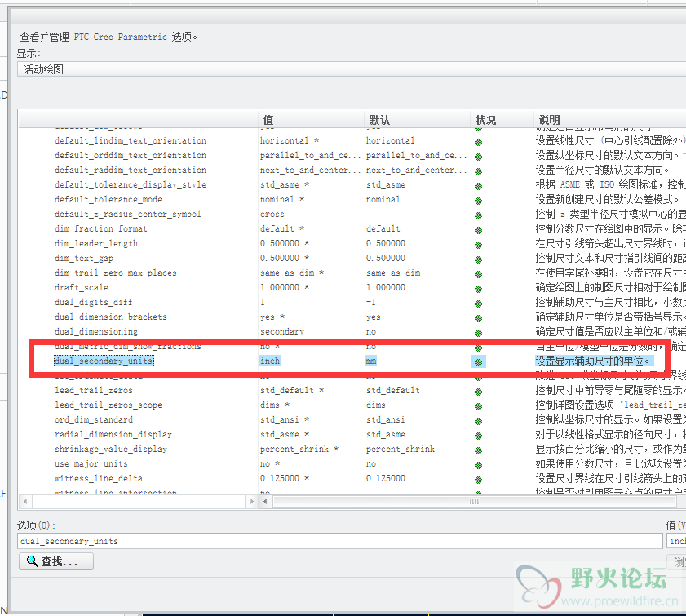The image size is (686, 616).
Task: Click the status dot for lead_trail_zeros
Action: [x=479, y=392]
